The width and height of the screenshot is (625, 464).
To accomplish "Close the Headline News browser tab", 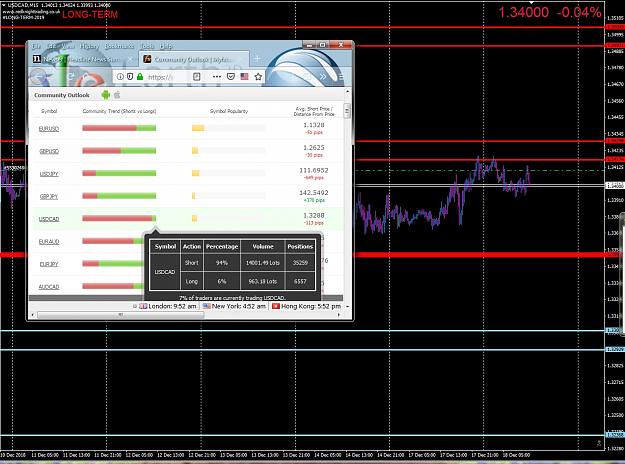I will pyautogui.click(x=130, y=59).
